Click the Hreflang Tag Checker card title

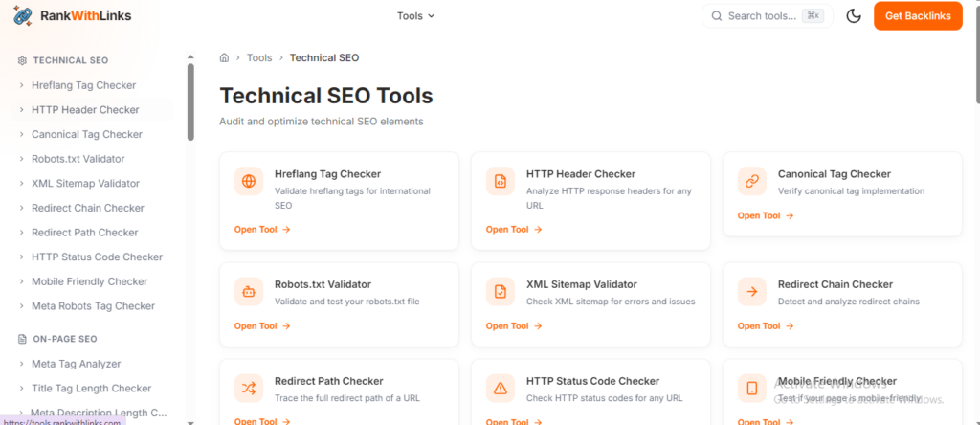point(327,174)
